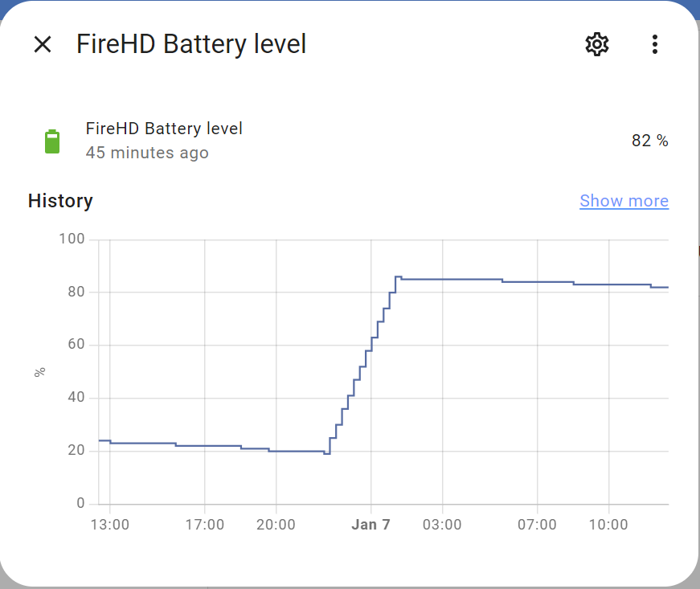Follow the Show more link
Image resolution: width=700 pixels, height=589 pixels.
point(624,201)
